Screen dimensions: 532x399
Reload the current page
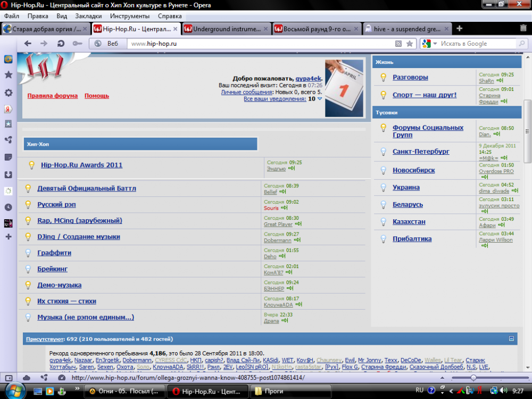tap(61, 44)
